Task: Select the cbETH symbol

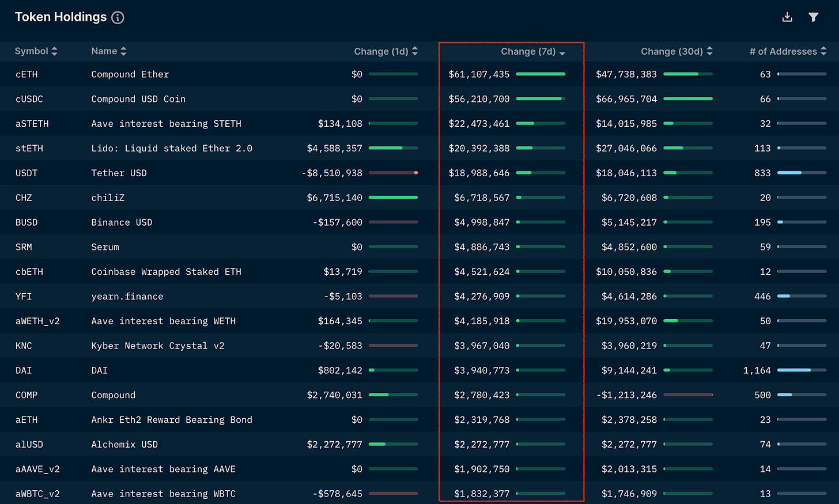Action: (29, 272)
